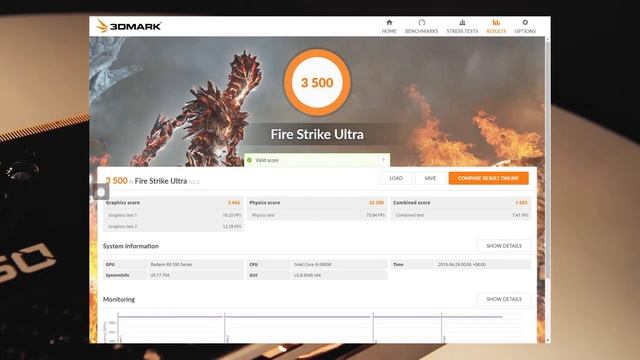Click the 3DMark logo

point(129,26)
